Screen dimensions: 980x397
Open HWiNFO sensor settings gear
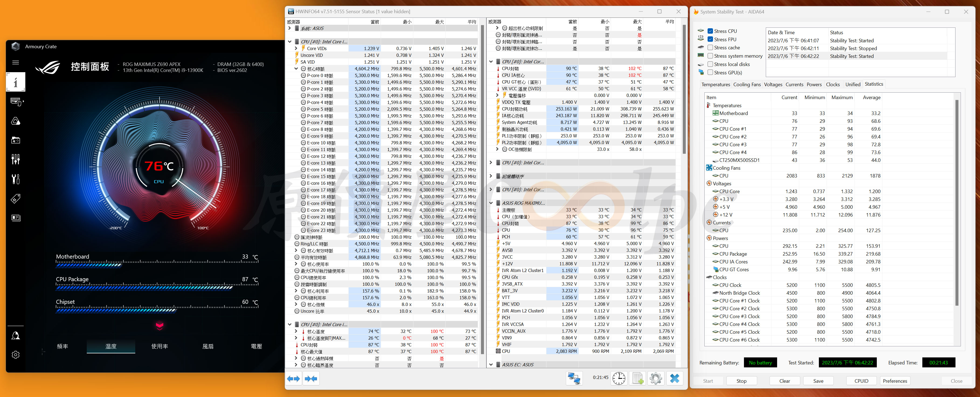(x=656, y=378)
